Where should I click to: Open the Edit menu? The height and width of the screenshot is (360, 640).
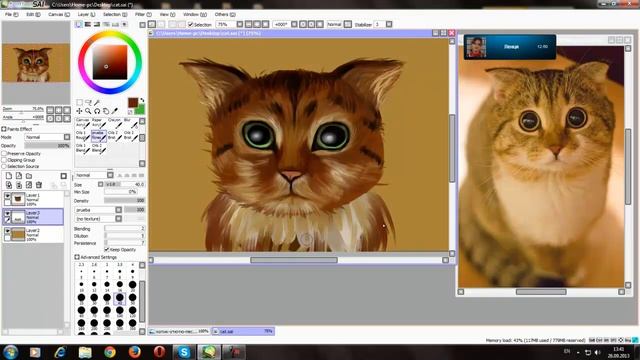coord(33,14)
